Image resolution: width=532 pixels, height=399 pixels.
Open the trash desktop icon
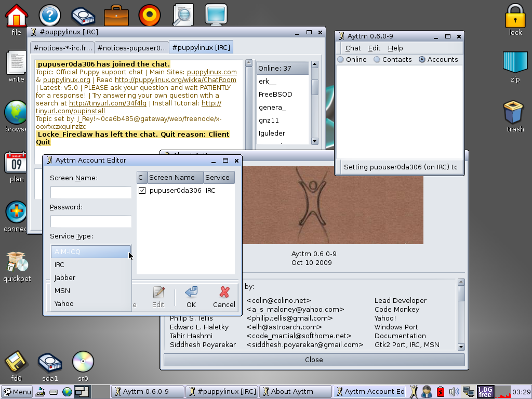tap(514, 112)
